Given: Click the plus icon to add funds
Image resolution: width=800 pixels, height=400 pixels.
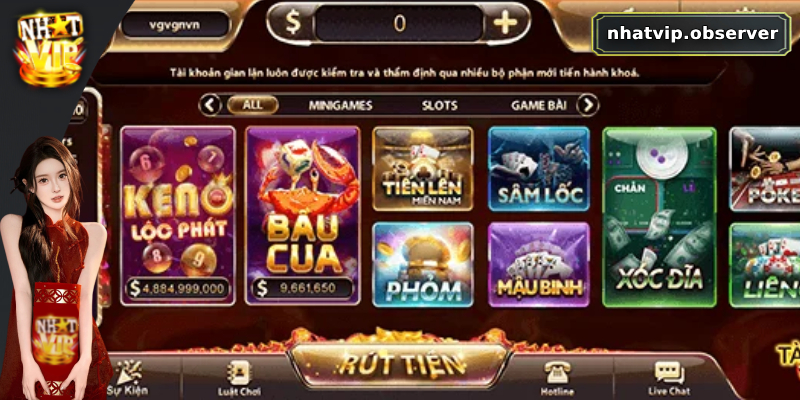Looking at the screenshot, I should [x=506, y=23].
